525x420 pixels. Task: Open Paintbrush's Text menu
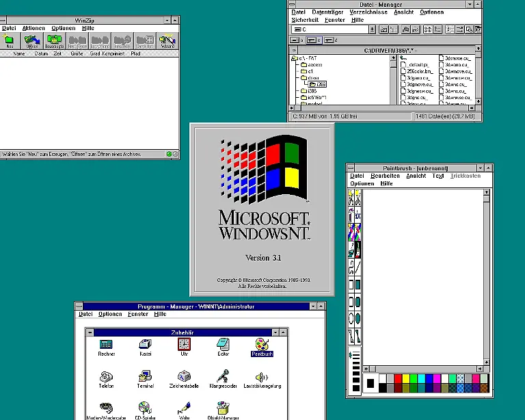click(438, 176)
